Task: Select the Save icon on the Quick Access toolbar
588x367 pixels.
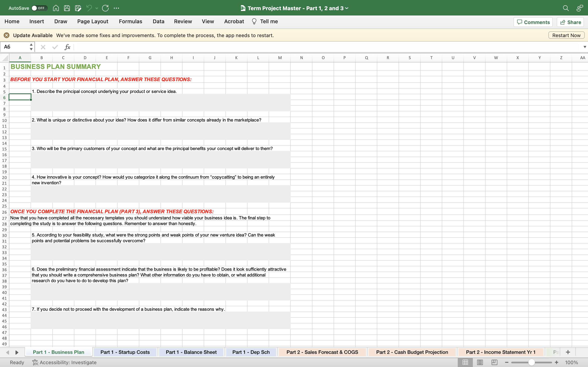Action: (x=67, y=8)
